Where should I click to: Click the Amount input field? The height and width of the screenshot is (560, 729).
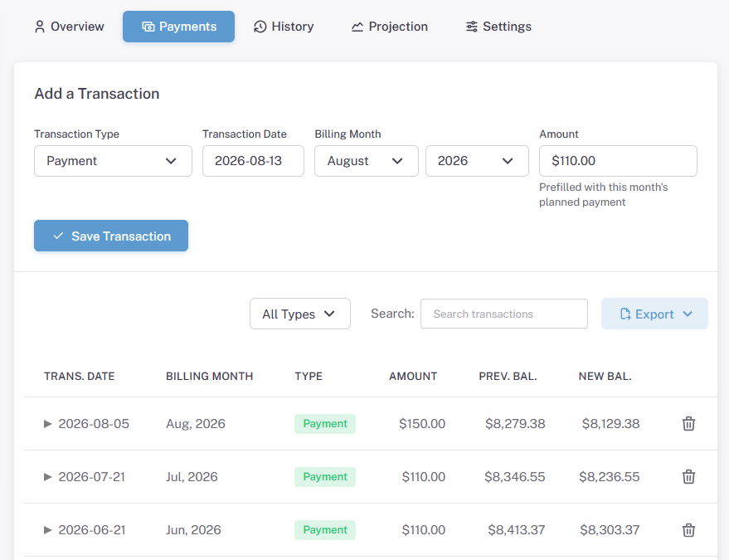(618, 161)
